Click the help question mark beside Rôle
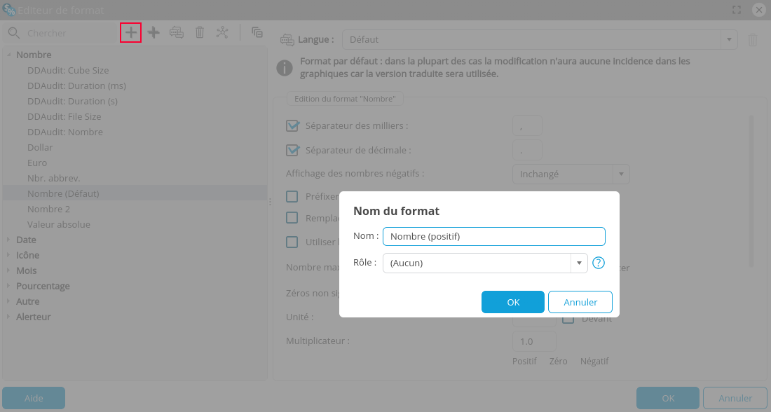 click(x=599, y=263)
